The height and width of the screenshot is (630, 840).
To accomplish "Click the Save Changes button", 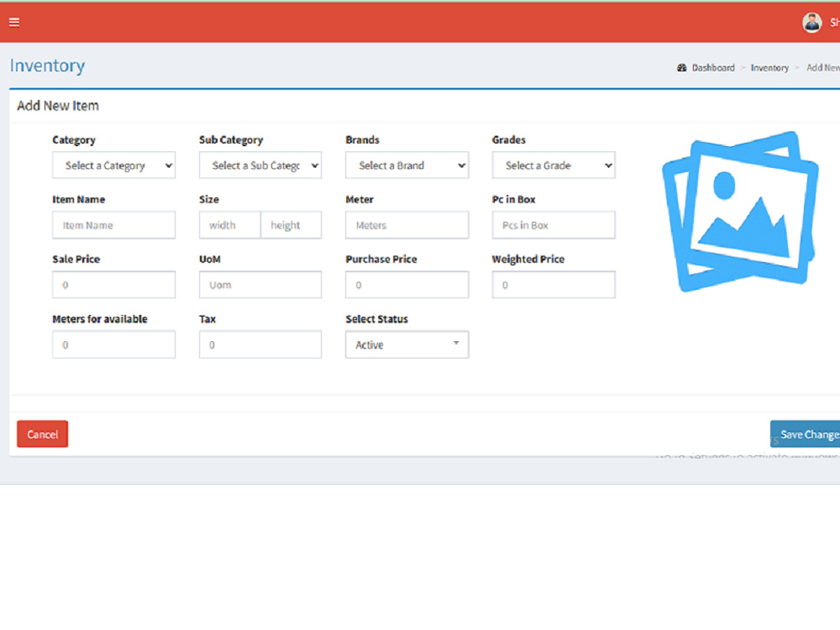I will point(806,434).
